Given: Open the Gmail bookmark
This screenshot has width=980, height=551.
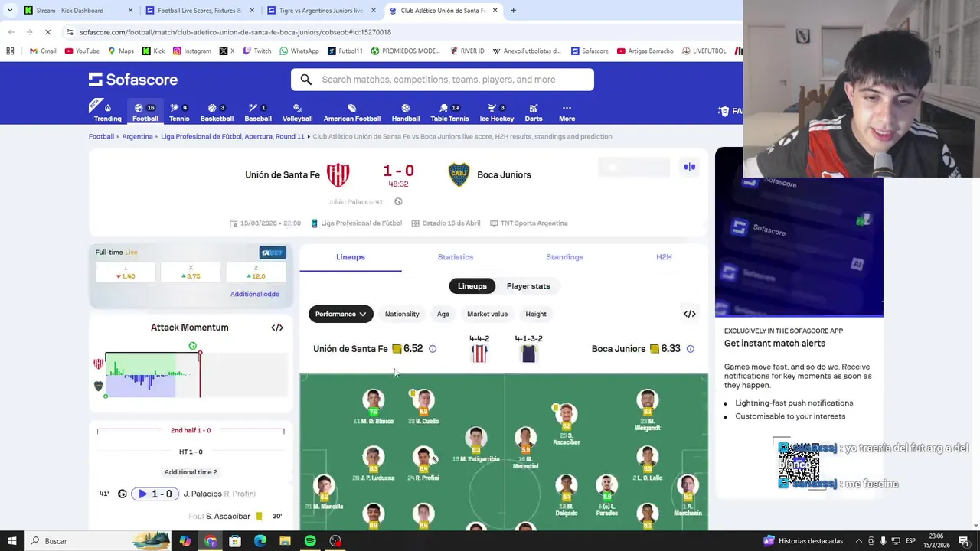Looking at the screenshot, I should 43,51.
